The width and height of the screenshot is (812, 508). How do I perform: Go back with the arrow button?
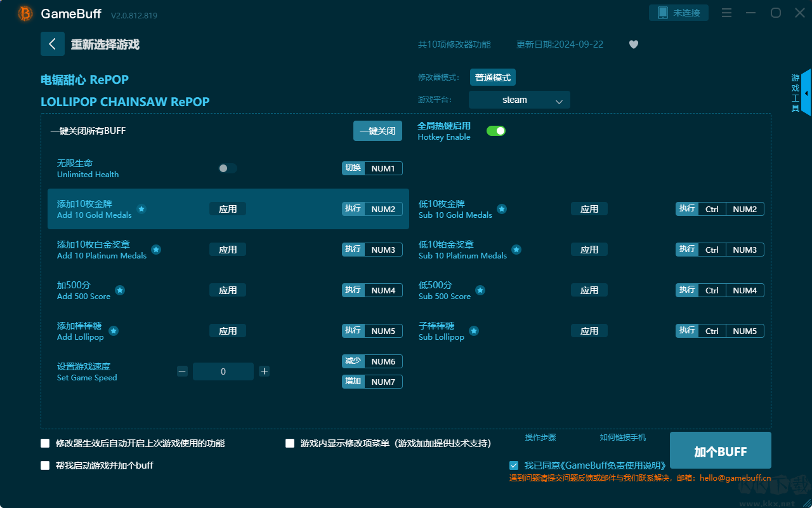(53, 44)
